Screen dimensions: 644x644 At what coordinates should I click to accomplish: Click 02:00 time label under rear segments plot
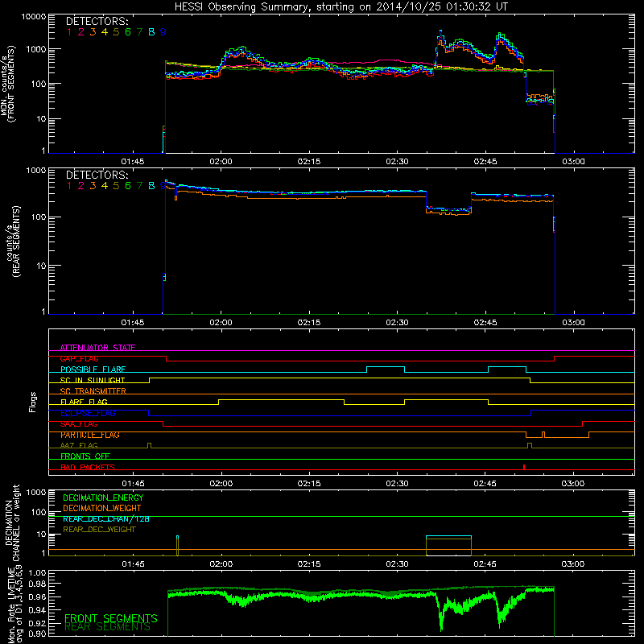click(x=221, y=323)
